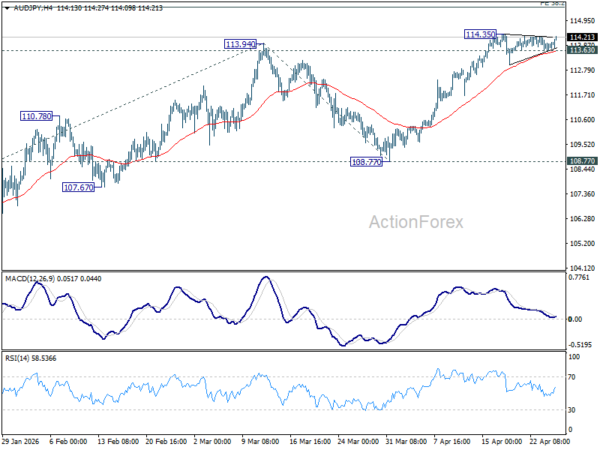600x450 pixels.
Task: Click the triangle arrow beside AUDJPY,H4 title
Action: pos(7,8)
